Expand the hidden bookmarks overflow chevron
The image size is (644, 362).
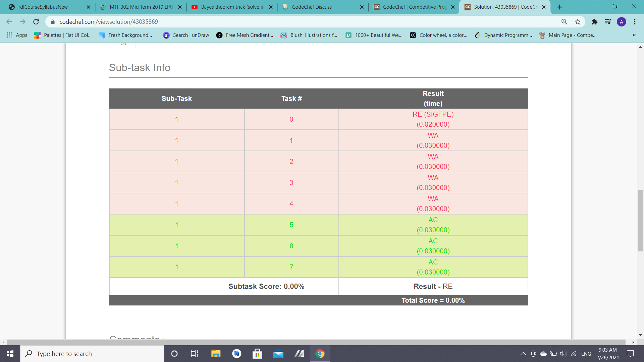(x=634, y=35)
